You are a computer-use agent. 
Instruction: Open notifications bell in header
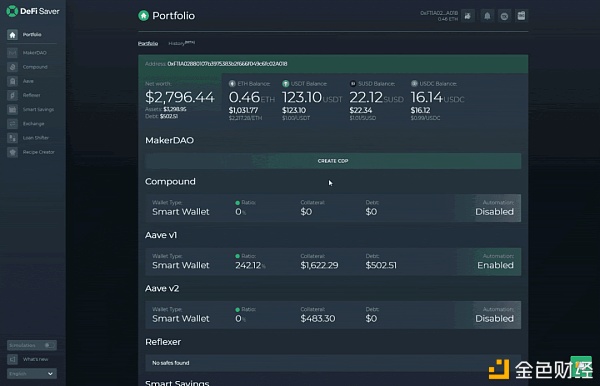[487, 16]
